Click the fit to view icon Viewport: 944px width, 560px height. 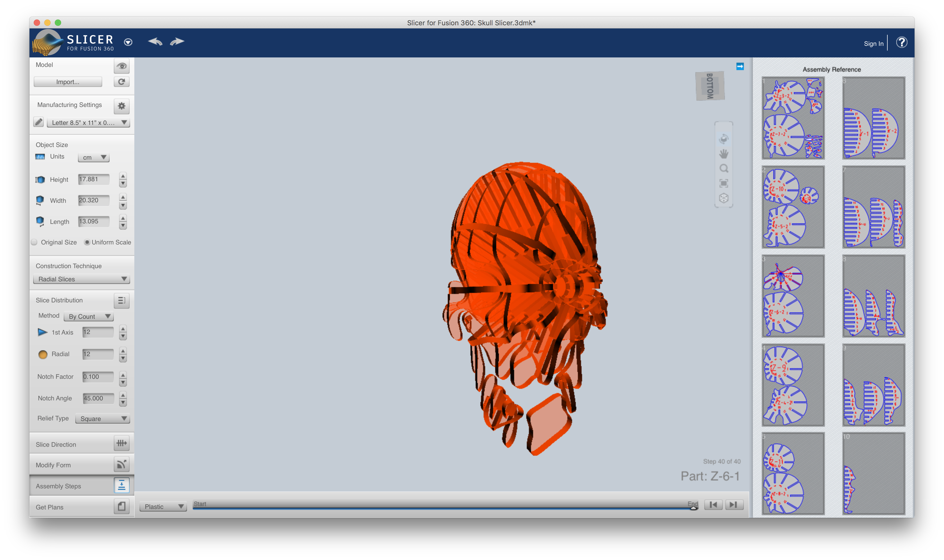coord(724,183)
